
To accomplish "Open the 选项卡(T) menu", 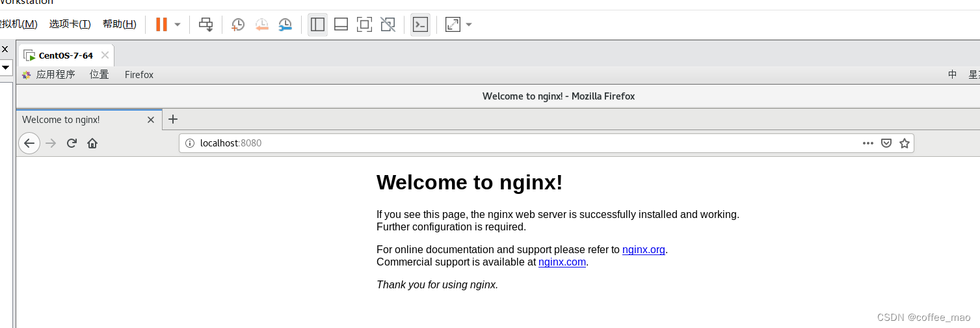I will (70, 24).
